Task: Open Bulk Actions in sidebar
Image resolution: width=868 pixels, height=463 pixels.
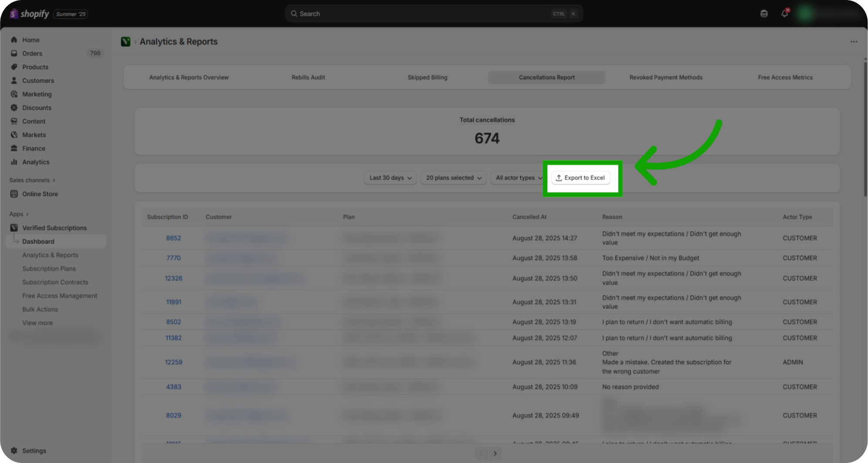Action: 40,309
